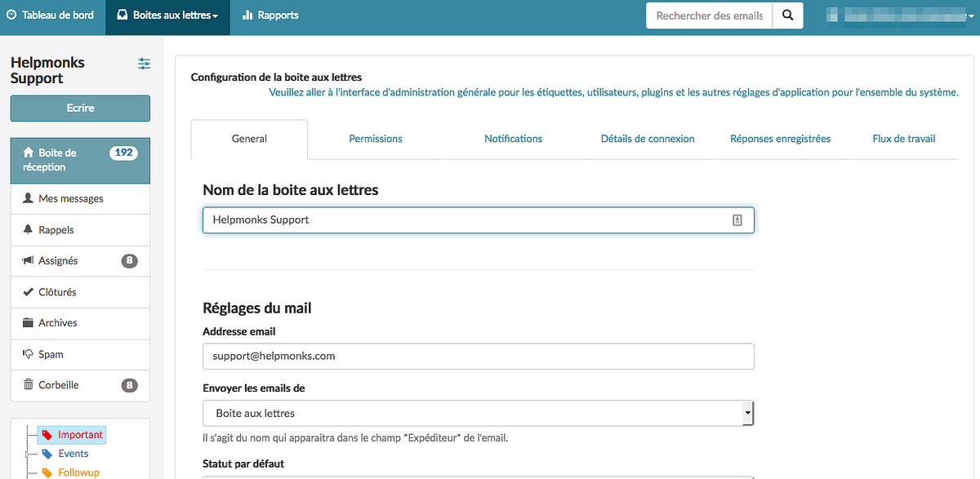980x479 pixels.
Task: Click the Addresse email input field
Action: 478,357
